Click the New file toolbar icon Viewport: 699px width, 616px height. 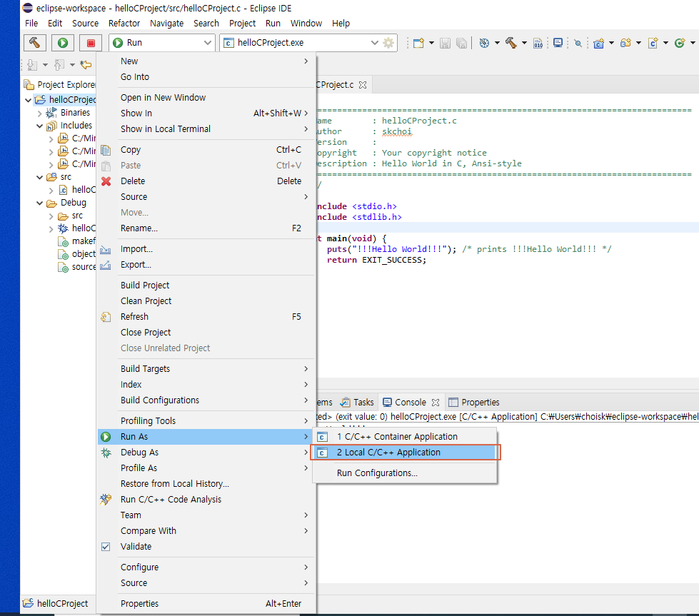[418, 43]
